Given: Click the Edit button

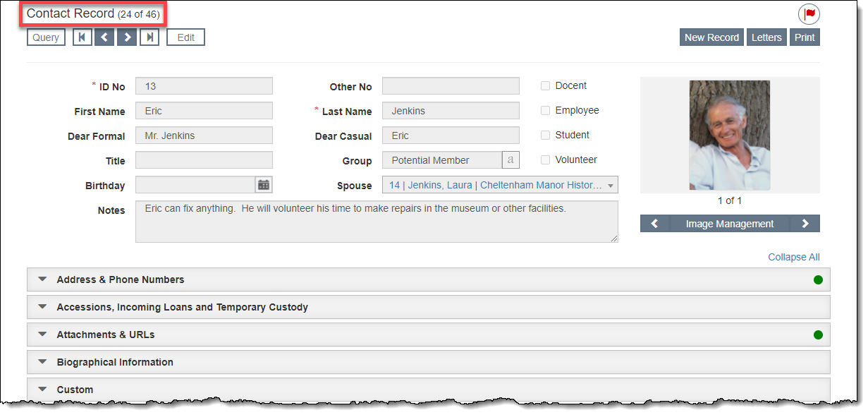Looking at the screenshot, I should [x=185, y=37].
